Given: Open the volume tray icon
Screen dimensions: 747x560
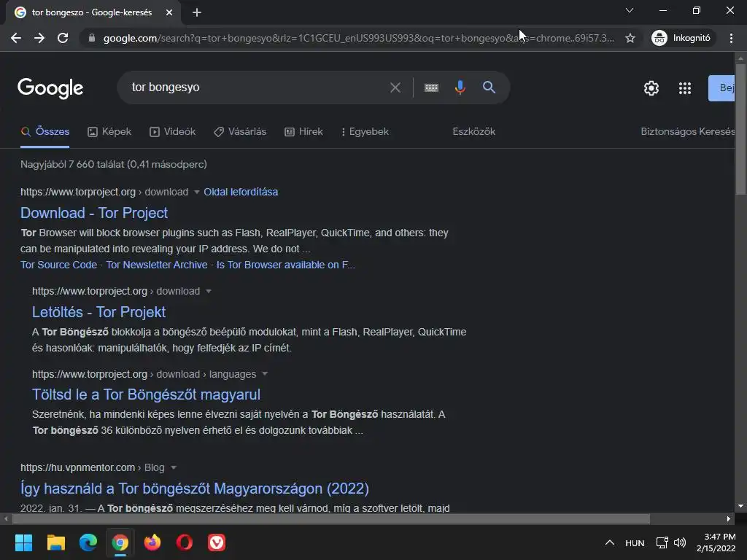Looking at the screenshot, I should click(x=680, y=542).
